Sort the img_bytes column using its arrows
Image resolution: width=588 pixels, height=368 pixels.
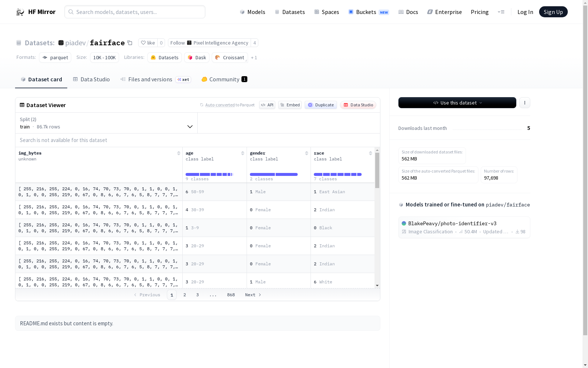point(179,153)
